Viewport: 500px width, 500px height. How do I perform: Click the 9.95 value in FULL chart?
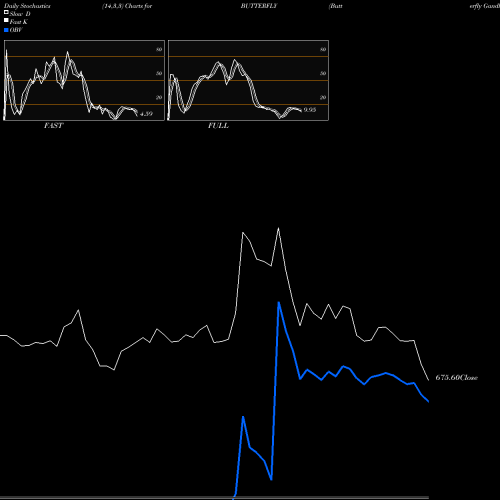point(310,110)
